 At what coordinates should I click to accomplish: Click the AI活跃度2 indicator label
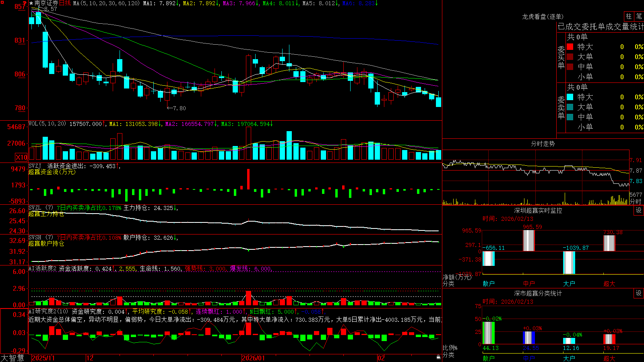coord(42,268)
